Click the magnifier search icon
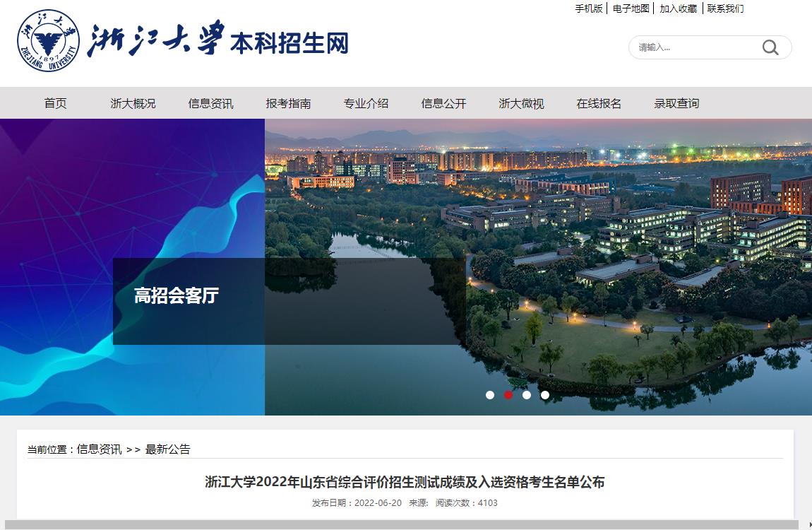 click(770, 47)
